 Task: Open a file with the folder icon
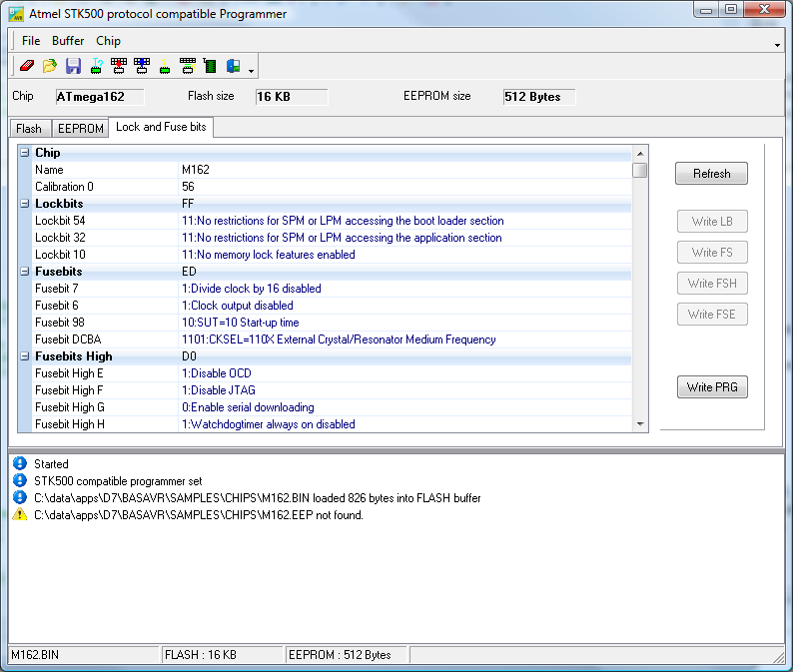[50, 66]
